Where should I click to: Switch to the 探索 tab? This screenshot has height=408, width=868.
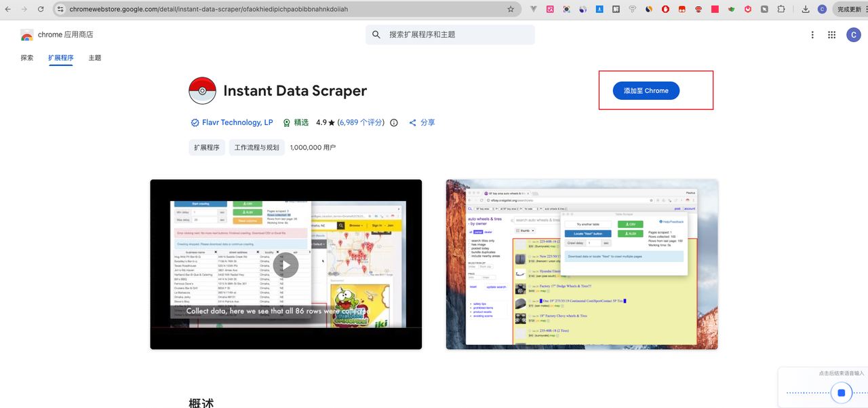pyautogui.click(x=27, y=58)
